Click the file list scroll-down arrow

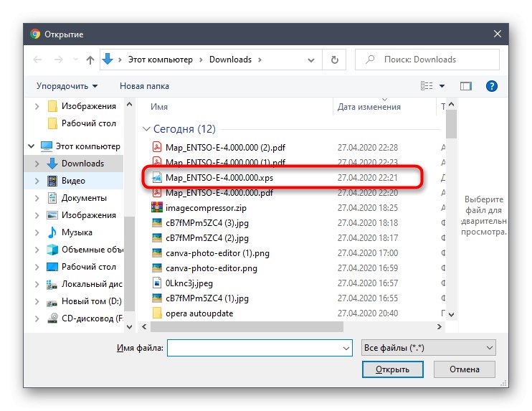(x=451, y=315)
